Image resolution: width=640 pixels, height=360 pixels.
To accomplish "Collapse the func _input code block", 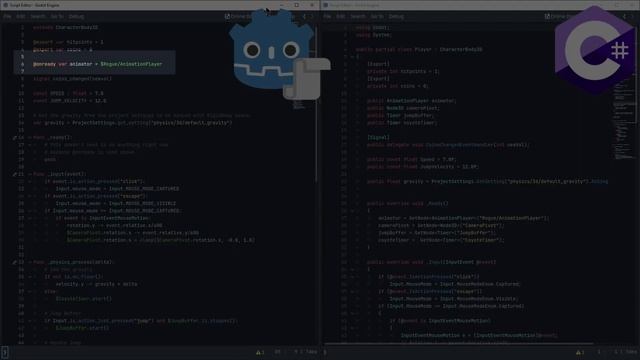I will (x=30, y=174).
